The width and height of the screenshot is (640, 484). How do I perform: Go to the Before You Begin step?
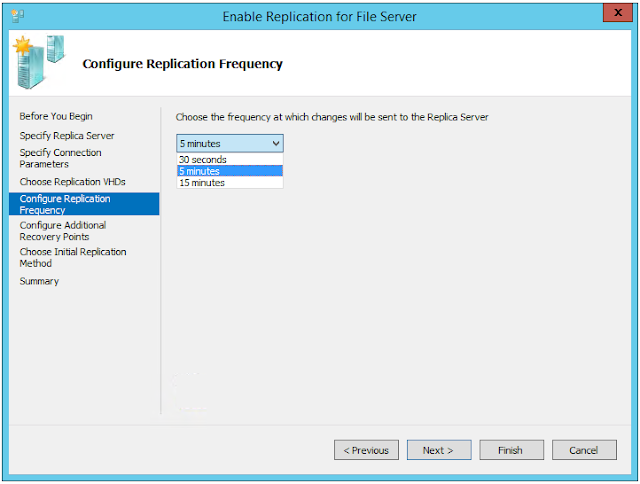pos(56,116)
